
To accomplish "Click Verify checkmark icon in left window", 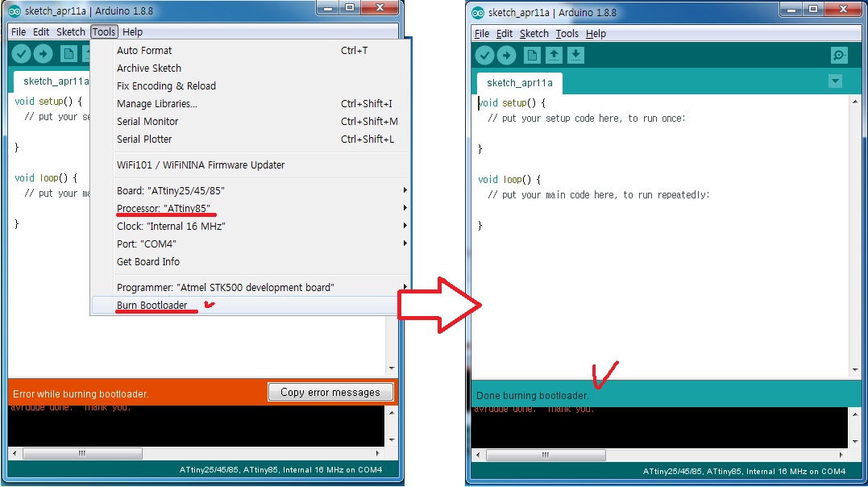I will tap(21, 54).
